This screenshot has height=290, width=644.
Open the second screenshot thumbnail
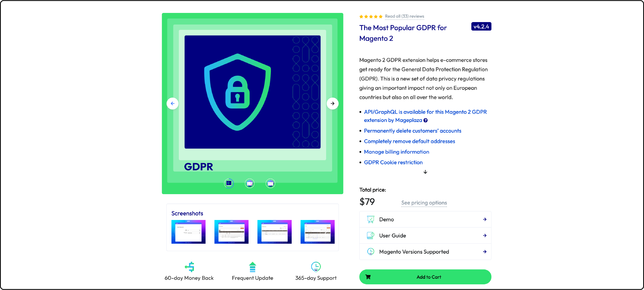[231, 232]
